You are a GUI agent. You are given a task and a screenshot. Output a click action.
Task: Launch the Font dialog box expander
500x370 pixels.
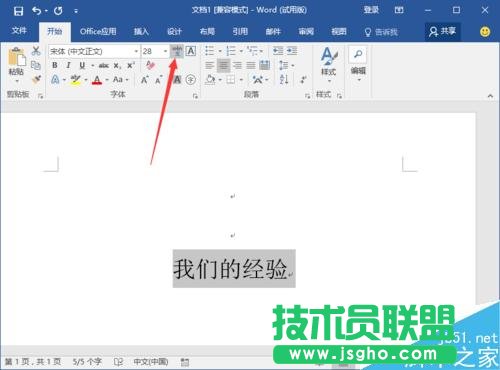coord(195,96)
